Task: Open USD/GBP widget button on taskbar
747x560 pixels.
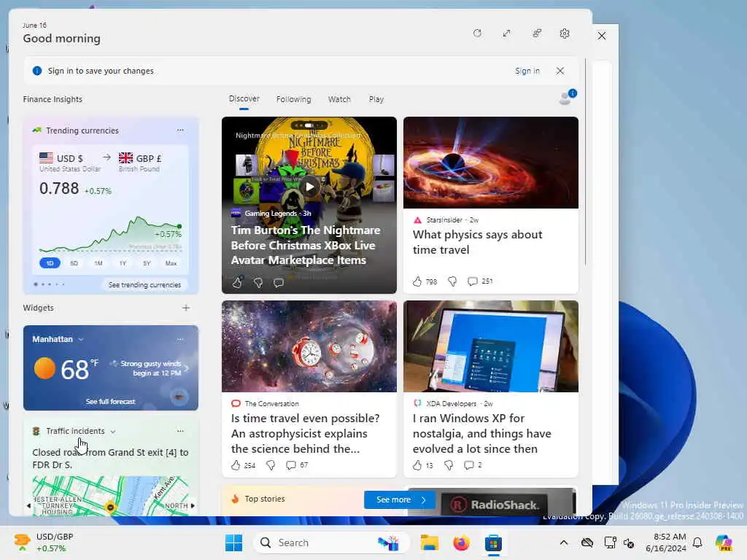Action: 44,542
